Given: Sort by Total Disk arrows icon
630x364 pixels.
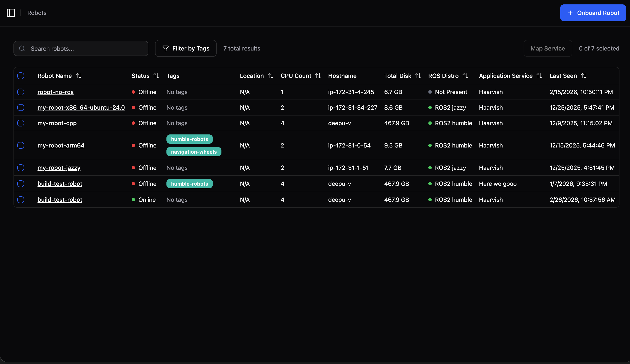Looking at the screenshot, I should coord(418,76).
